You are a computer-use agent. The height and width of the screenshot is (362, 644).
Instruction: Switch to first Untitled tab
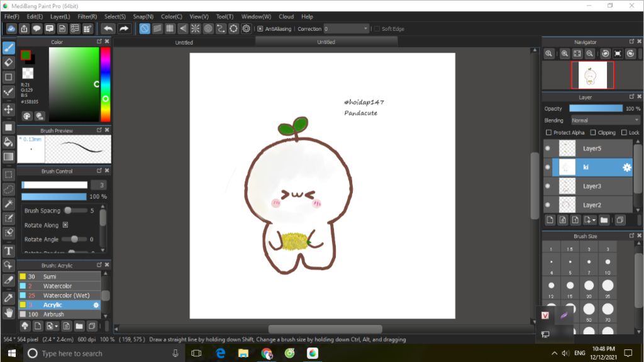point(184,42)
